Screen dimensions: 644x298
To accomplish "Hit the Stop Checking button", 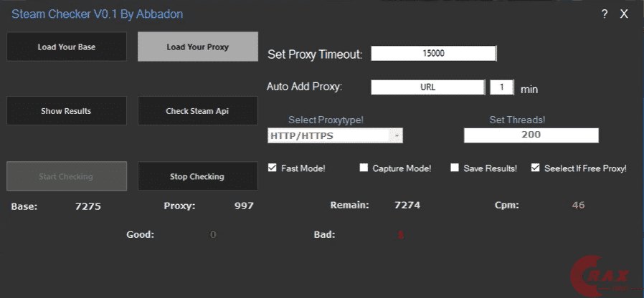I will [x=197, y=176].
